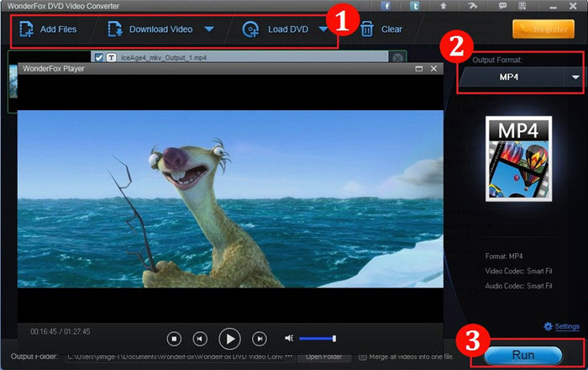Adjust the player volume slider
Screen dimensions: 588x370
click(318, 339)
